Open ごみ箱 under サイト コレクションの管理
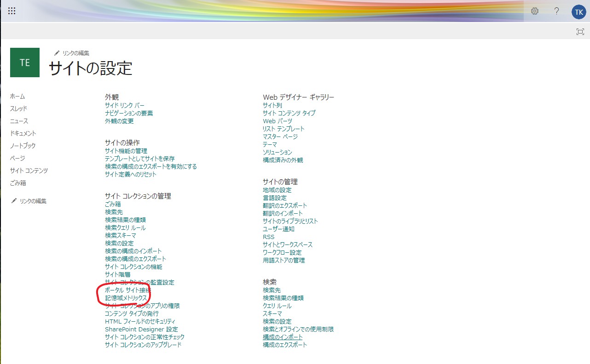Image resolution: width=590 pixels, height=364 pixels. click(x=113, y=204)
